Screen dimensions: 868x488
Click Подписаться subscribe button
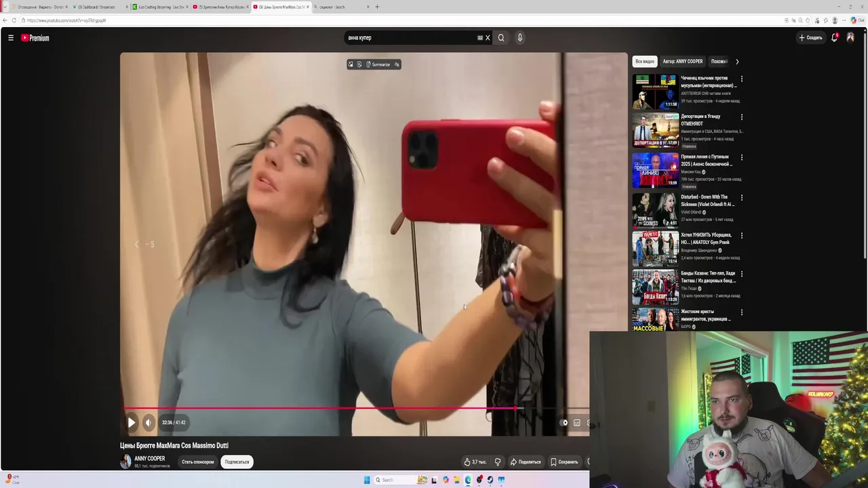tap(237, 462)
